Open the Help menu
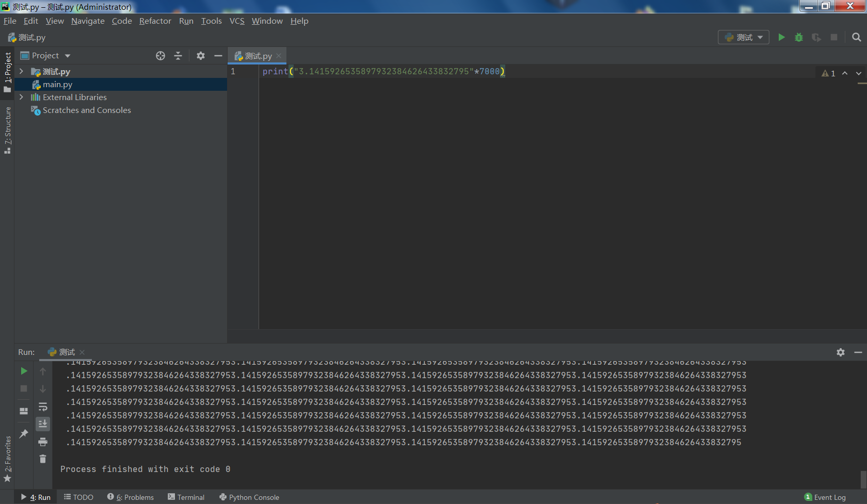 [x=299, y=21]
